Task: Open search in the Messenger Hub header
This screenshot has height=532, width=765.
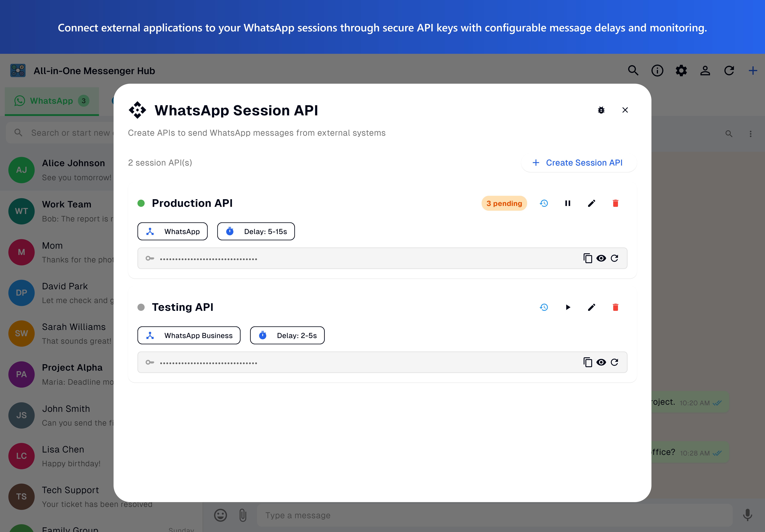Action: click(x=633, y=71)
